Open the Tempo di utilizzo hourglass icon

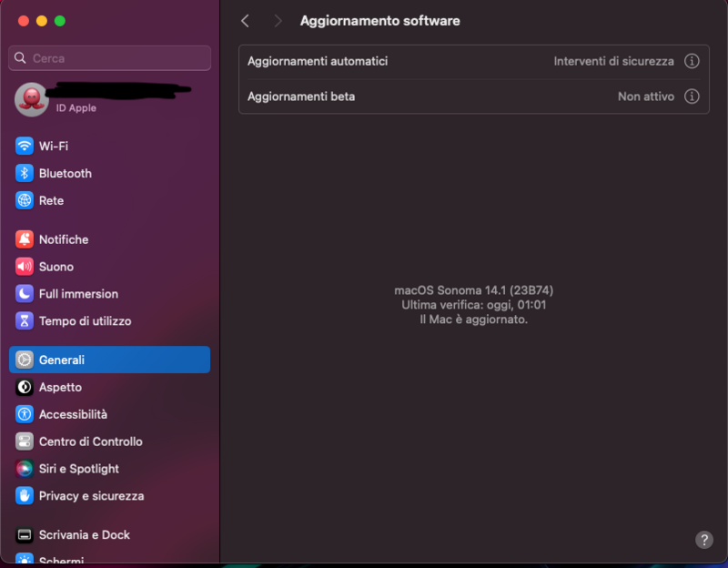point(25,321)
